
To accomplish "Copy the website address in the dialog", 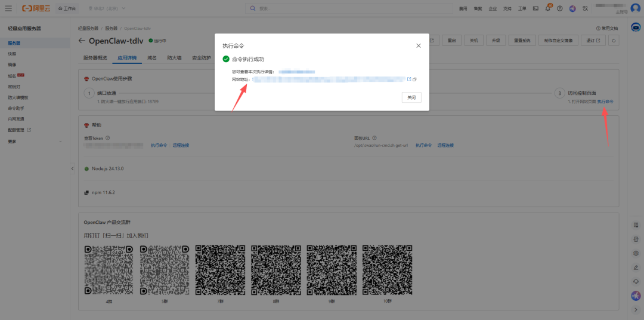I will pos(414,79).
